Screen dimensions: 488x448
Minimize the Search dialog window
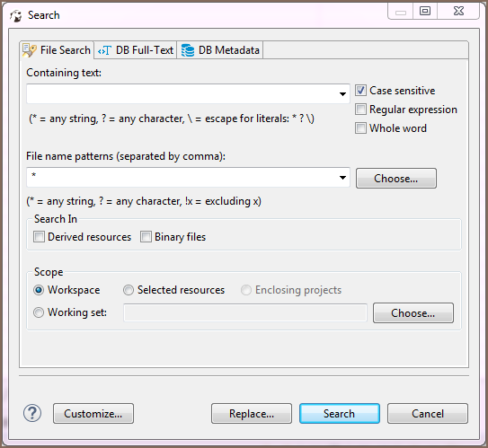401,11
